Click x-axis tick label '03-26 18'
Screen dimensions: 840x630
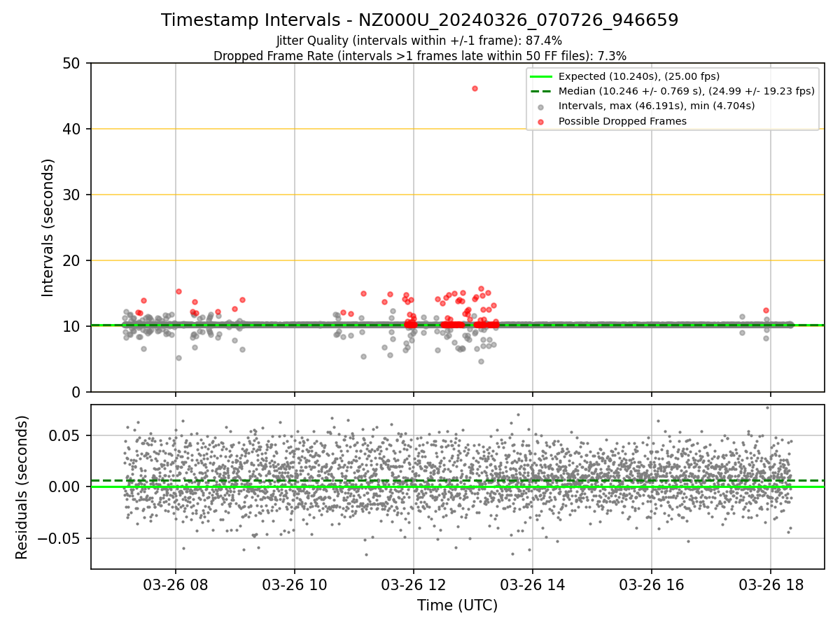[771, 584]
